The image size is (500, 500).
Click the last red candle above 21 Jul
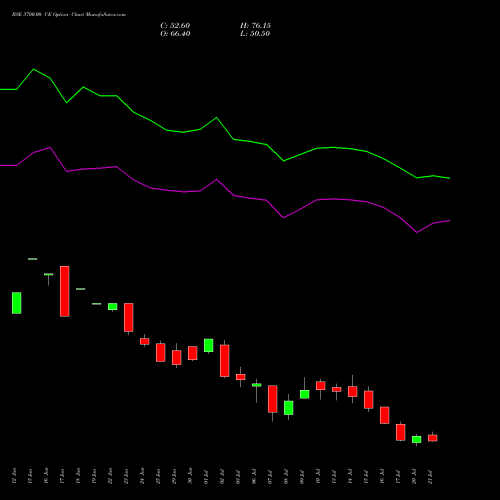click(433, 438)
